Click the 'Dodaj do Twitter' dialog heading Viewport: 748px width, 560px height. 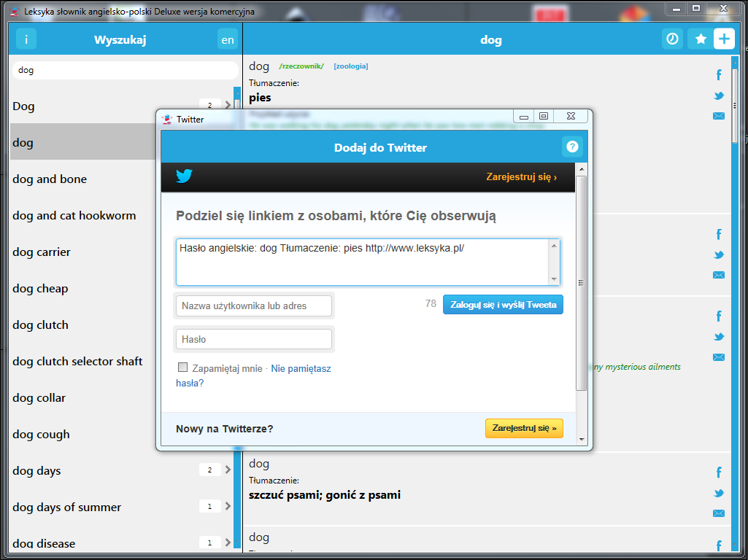tap(381, 148)
